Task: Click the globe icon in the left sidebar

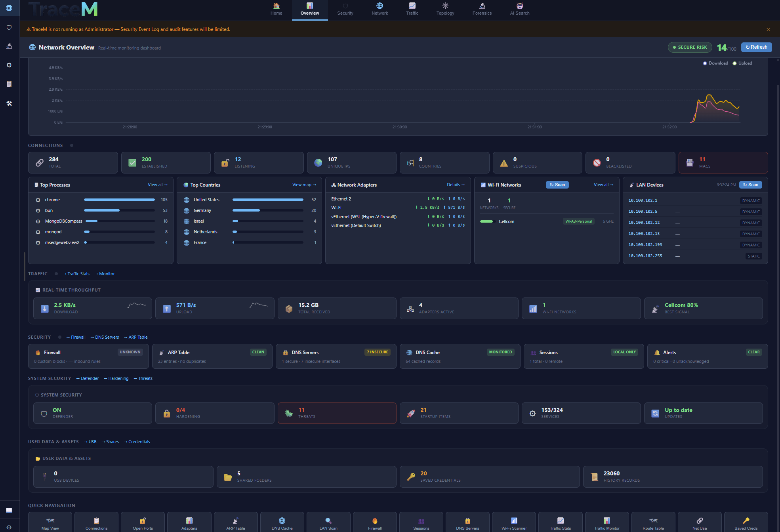Action: [x=9, y=8]
